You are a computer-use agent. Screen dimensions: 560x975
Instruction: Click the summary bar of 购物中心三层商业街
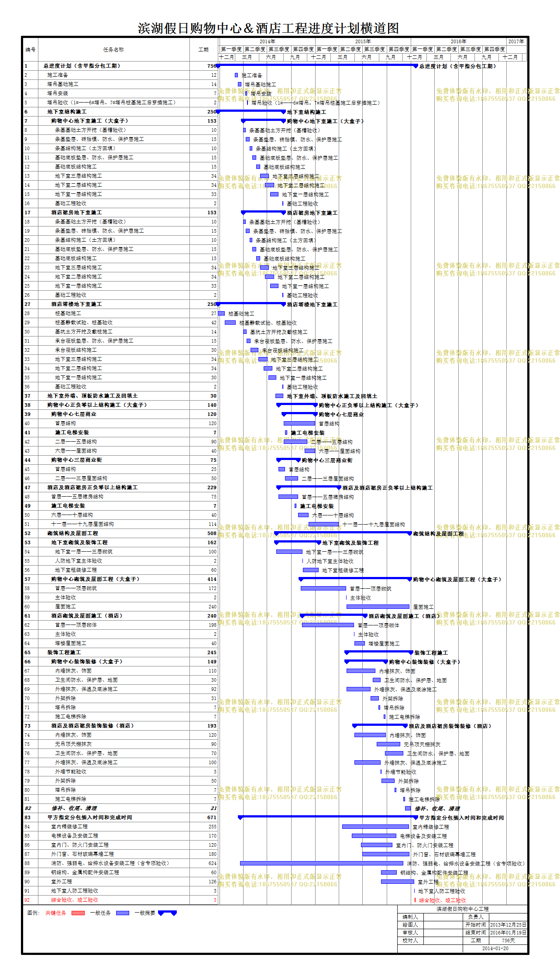289,460
